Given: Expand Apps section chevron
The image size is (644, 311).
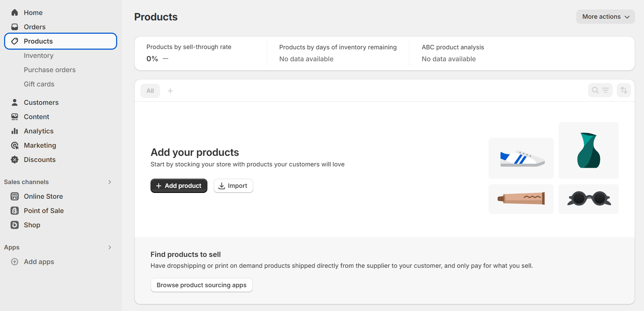Looking at the screenshot, I should [110, 247].
